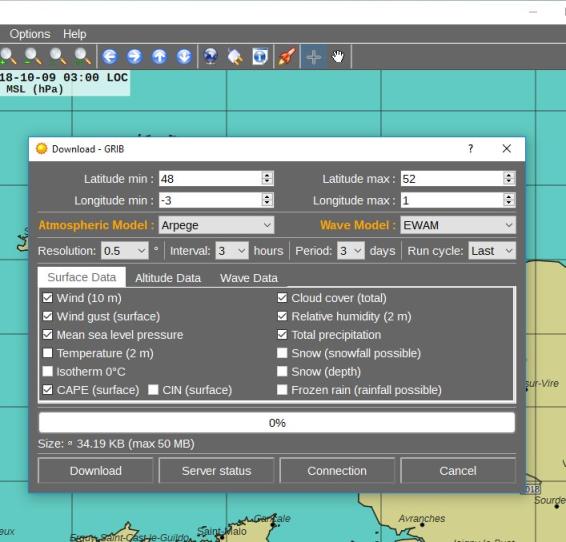566x542 pixels.
Task: Increase Latitude min with up arrow
Action: [267, 175]
